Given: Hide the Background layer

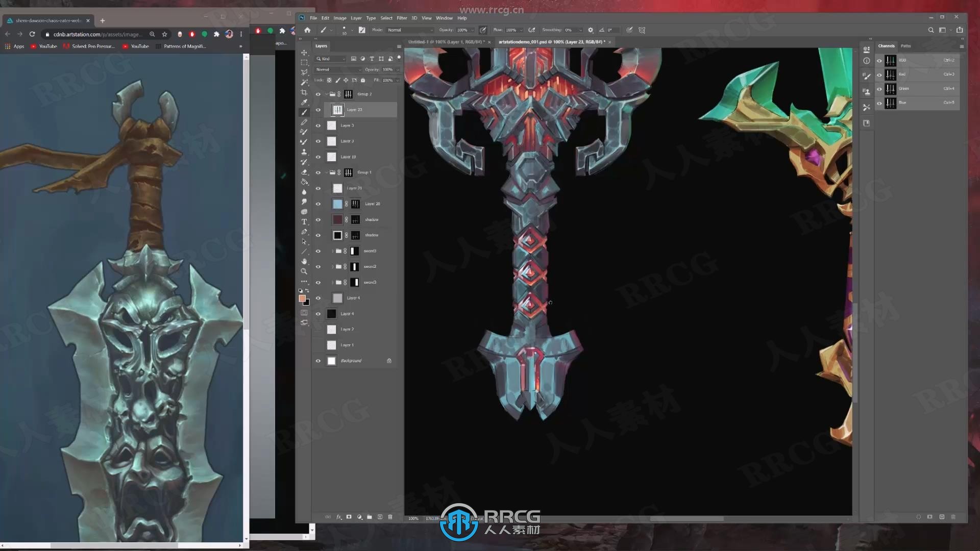Looking at the screenshot, I should (x=318, y=361).
